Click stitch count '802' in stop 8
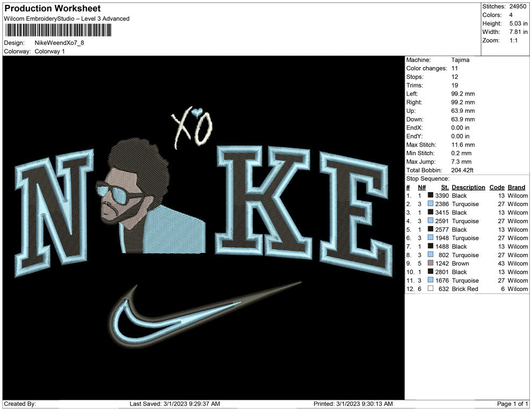Image resolution: width=532 pixels, height=409 pixels. [x=443, y=255]
